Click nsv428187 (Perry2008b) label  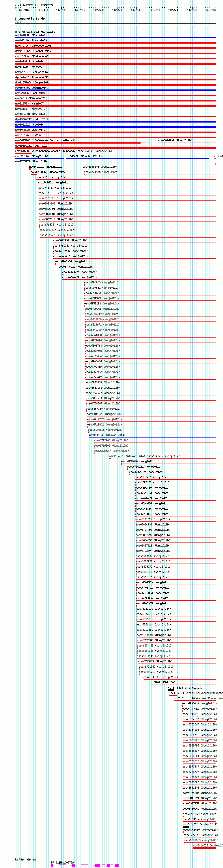pos(31,72)
